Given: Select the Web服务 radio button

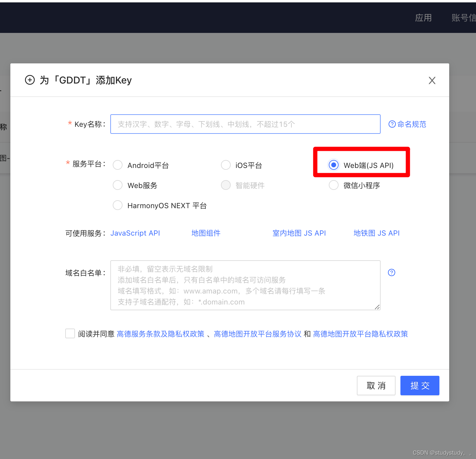Looking at the screenshot, I should [118, 185].
